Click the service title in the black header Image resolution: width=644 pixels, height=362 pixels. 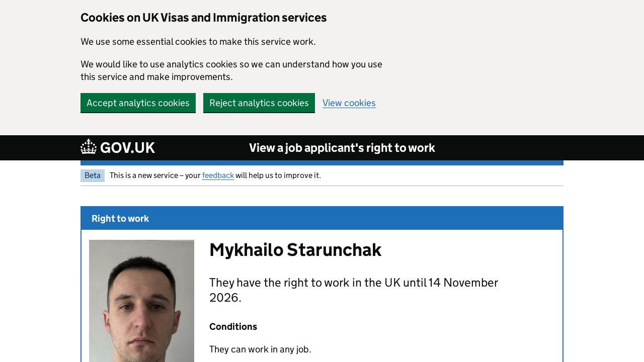[x=342, y=148]
